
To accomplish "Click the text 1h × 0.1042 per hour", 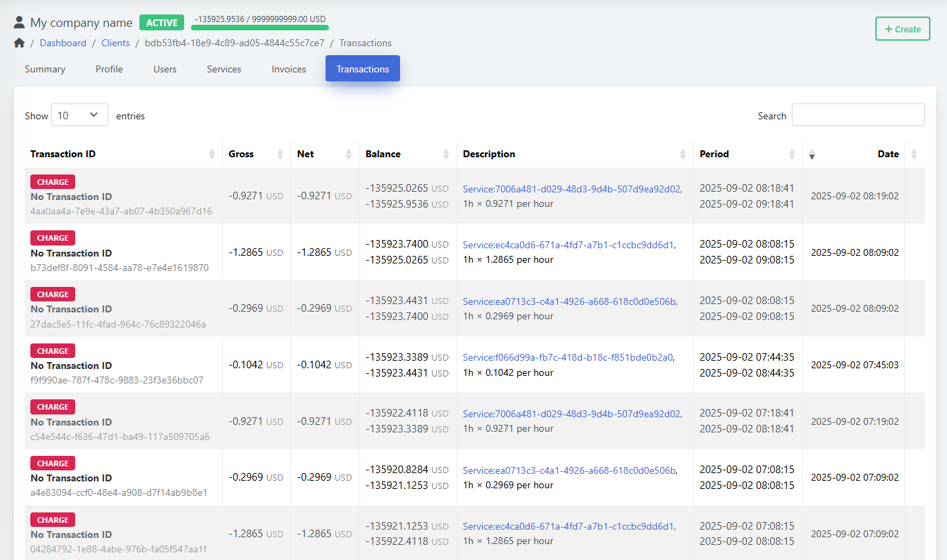I will click(x=508, y=372).
